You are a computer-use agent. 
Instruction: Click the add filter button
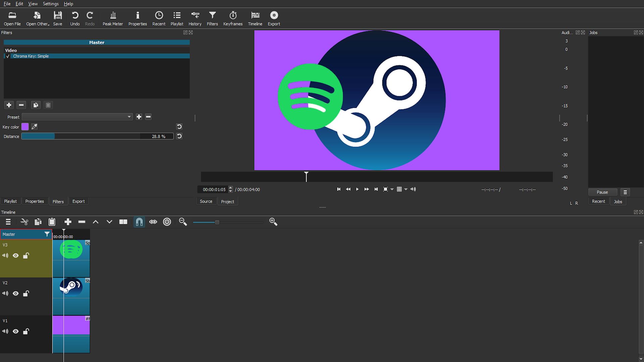pos(8,105)
